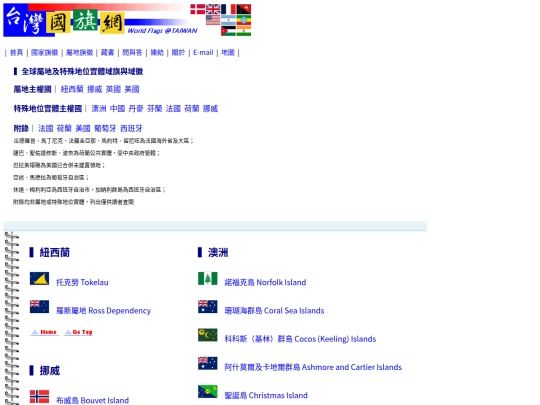Click the Go Top button under 紐西蘭 section
Image resolution: width=540 pixels, height=405 pixels.
click(x=79, y=332)
